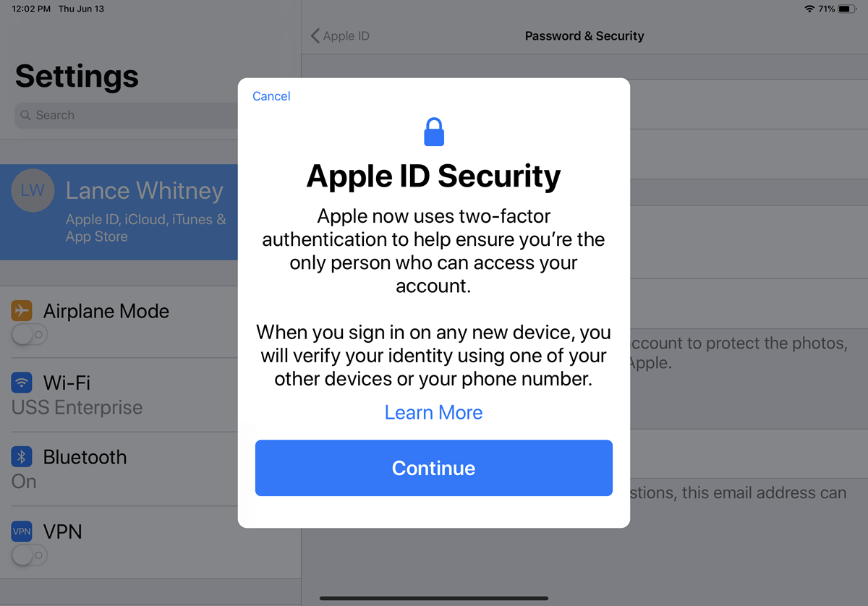
Task: Select the Airplane Mode icon in sidebar
Action: click(x=23, y=310)
